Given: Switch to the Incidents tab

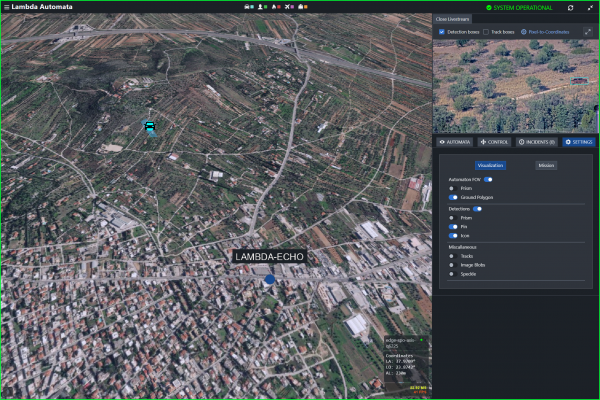Looking at the screenshot, I should (x=536, y=142).
